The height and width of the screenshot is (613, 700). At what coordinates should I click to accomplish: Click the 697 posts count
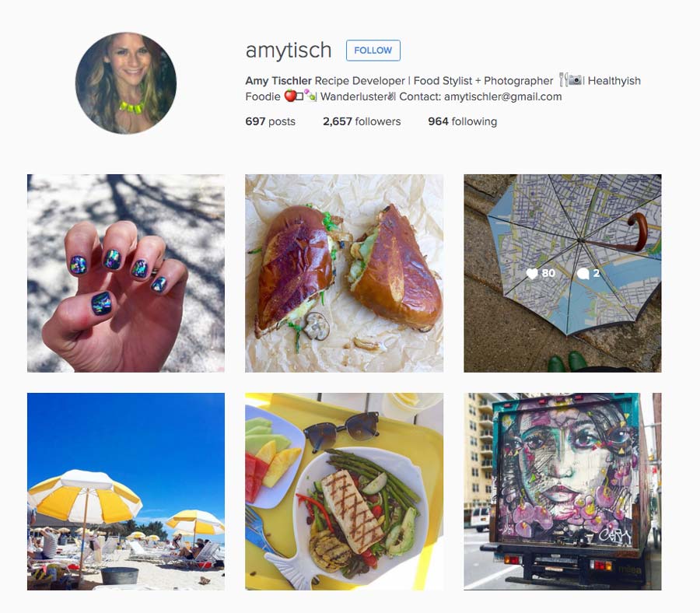click(270, 121)
